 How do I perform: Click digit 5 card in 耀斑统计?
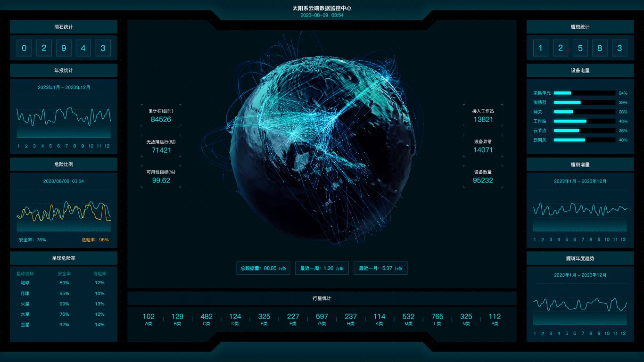click(x=580, y=48)
